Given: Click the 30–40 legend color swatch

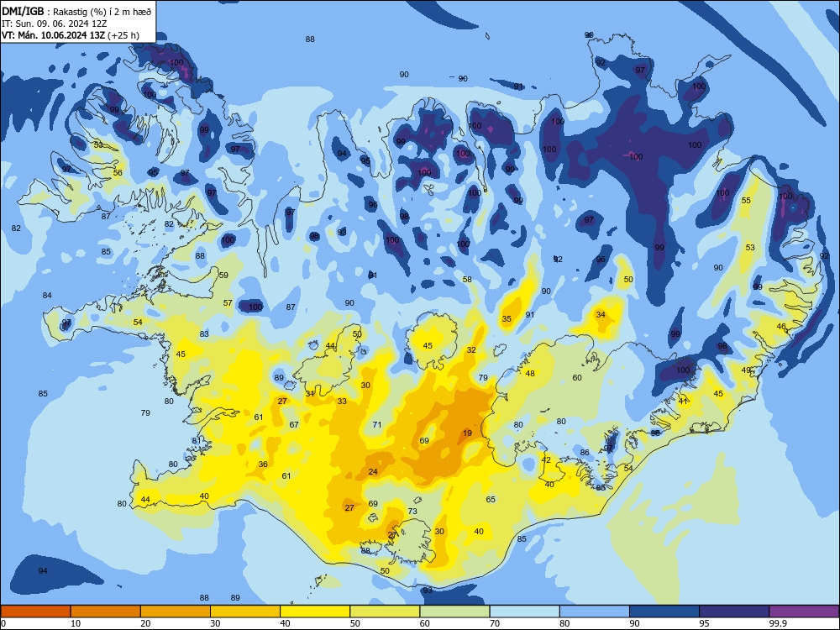Looking at the screenshot, I should click(245, 612).
